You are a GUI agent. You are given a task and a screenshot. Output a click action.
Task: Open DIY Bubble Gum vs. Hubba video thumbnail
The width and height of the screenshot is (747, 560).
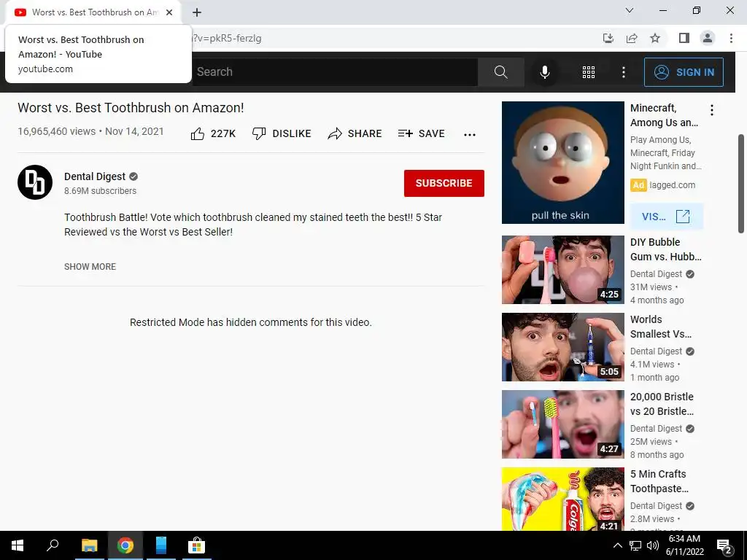pos(562,270)
